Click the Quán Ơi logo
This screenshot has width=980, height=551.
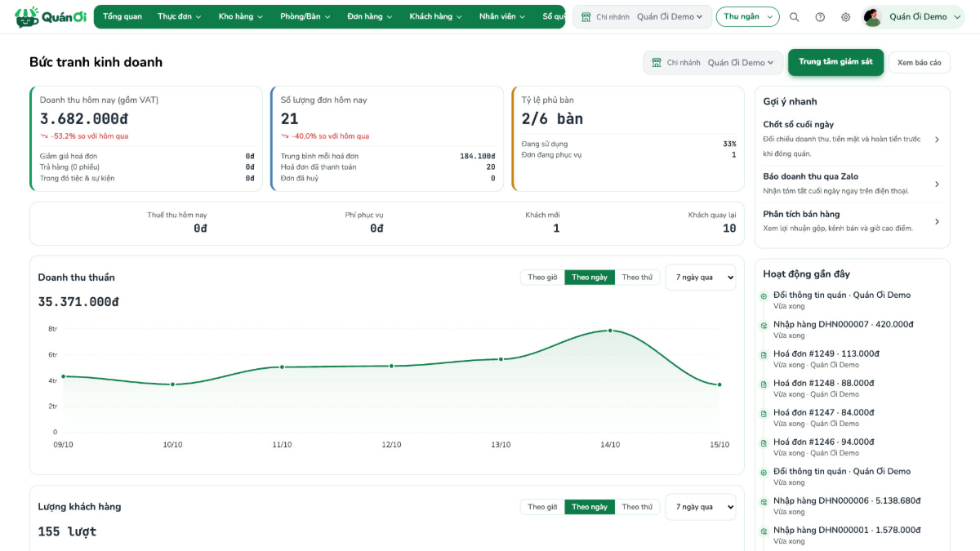pos(50,16)
